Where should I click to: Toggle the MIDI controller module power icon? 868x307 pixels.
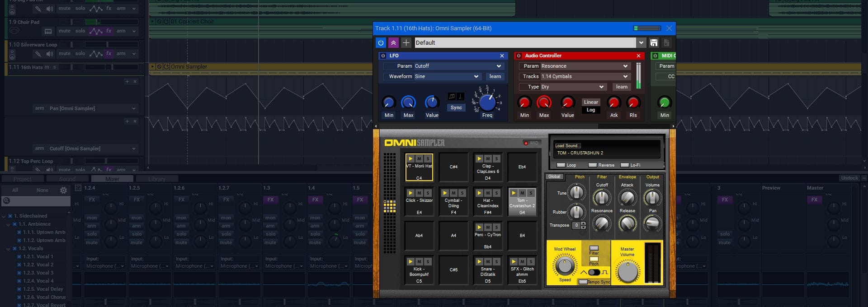(x=655, y=56)
